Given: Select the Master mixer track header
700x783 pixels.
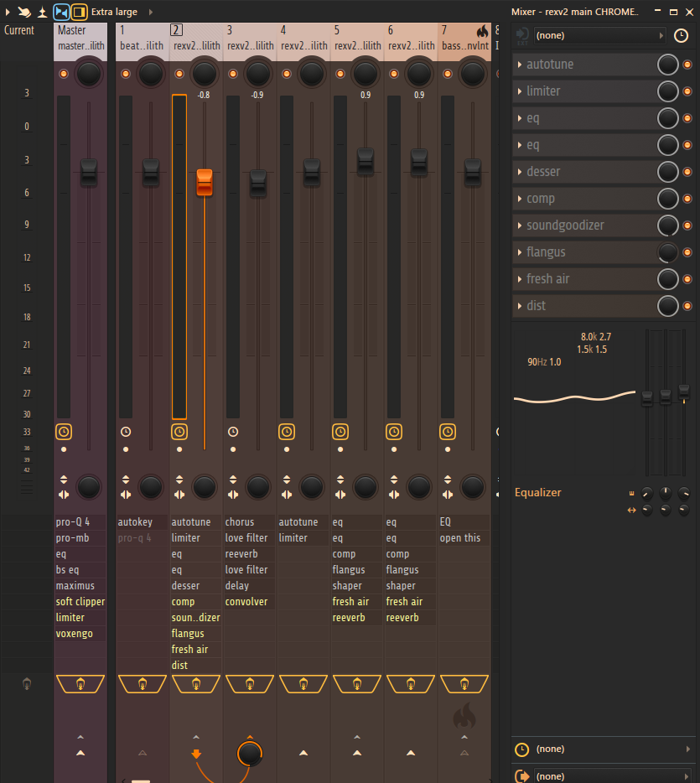Looking at the screenshot, I should tap(80, 38).
